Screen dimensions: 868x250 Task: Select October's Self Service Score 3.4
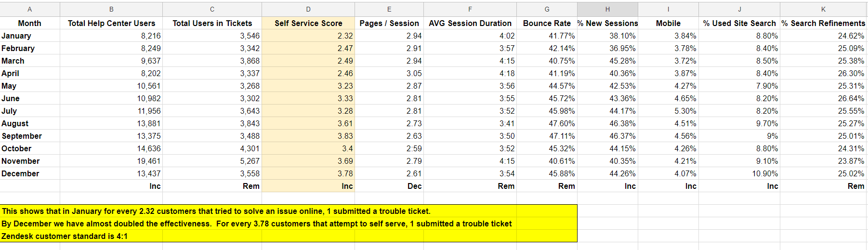308,148
